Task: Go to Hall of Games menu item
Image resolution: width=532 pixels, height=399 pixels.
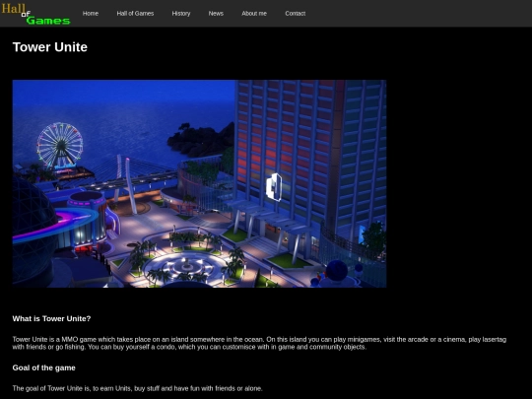Action: point(135,14)
